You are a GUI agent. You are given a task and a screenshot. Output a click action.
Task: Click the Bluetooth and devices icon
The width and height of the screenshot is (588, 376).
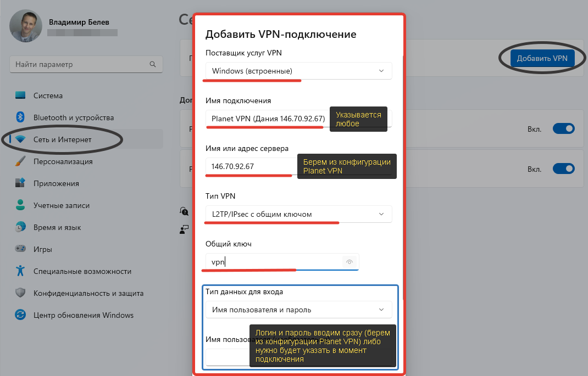tap(20, 117)
